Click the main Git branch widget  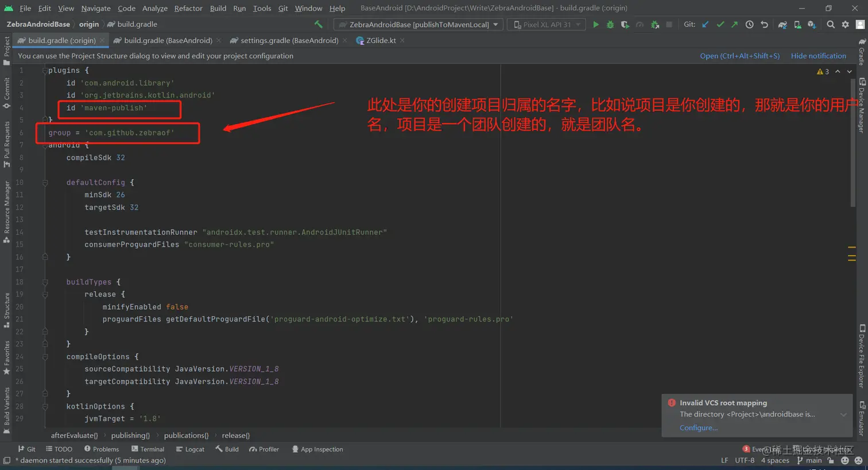tap(809, 460)
